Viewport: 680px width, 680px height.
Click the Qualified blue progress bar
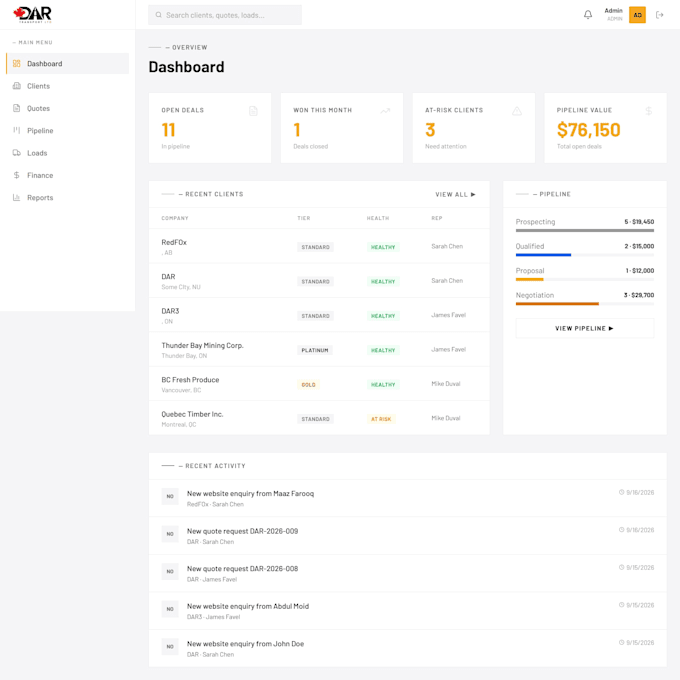(x=543, y=255)
